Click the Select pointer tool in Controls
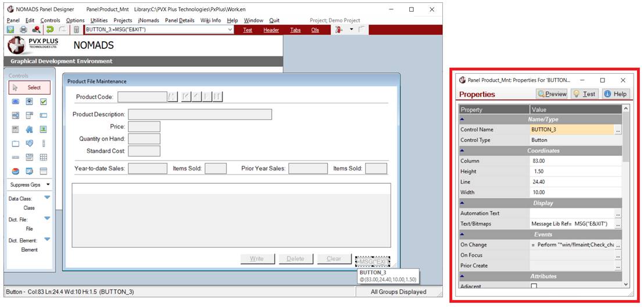The image size is (644, 307). point(29,87)
